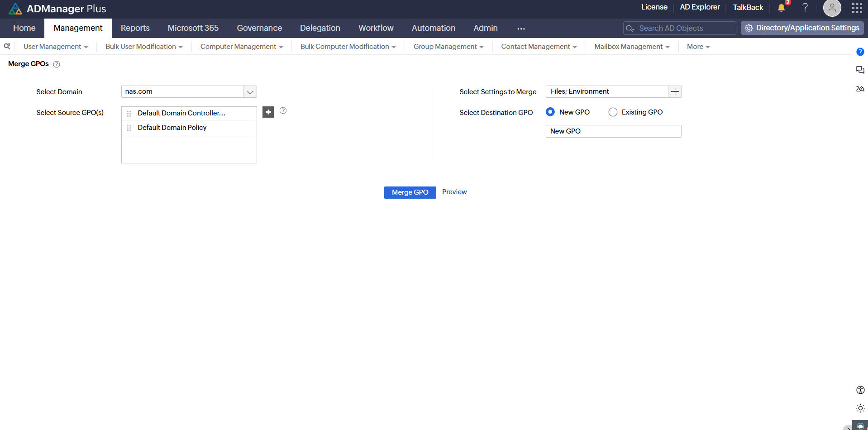The image size is (868, 430).
Task: Click the language translation icon in sidebar
Action: point(860,89)
